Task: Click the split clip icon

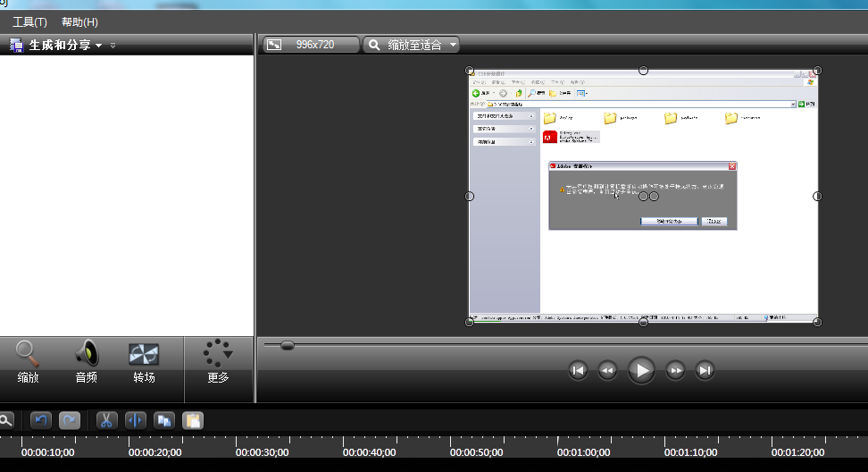Action: coord(135,420)
